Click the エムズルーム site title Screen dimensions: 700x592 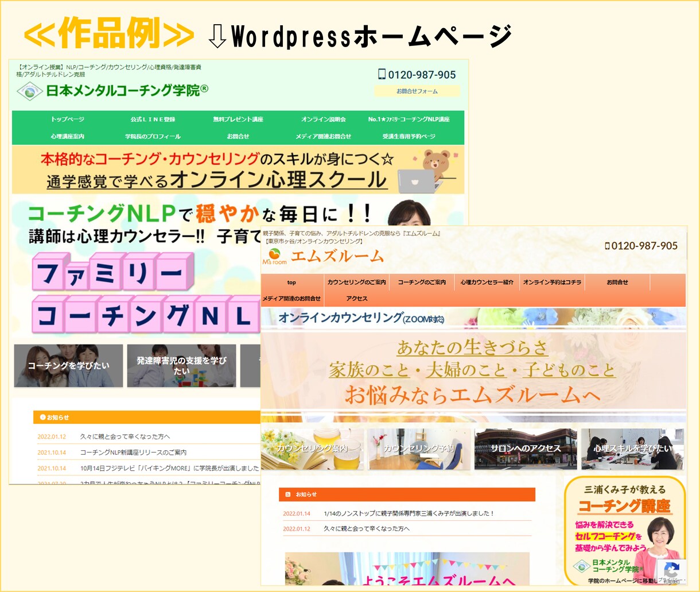(x=337, y=256)
